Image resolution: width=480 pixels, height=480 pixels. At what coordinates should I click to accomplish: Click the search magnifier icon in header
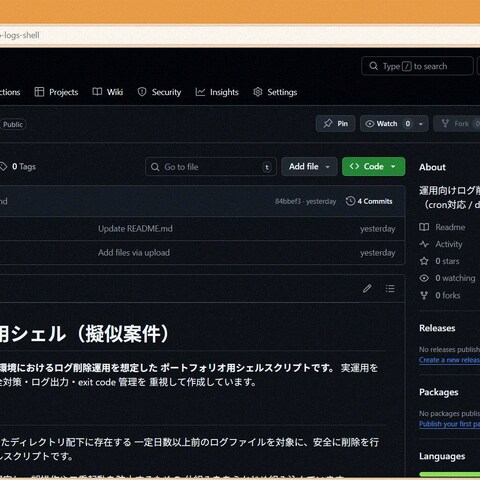(x=374, y=66)
